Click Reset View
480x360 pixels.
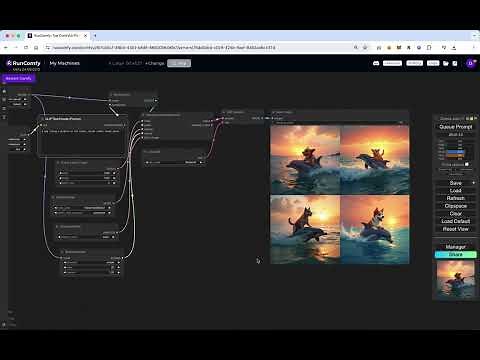click(455, 229)
